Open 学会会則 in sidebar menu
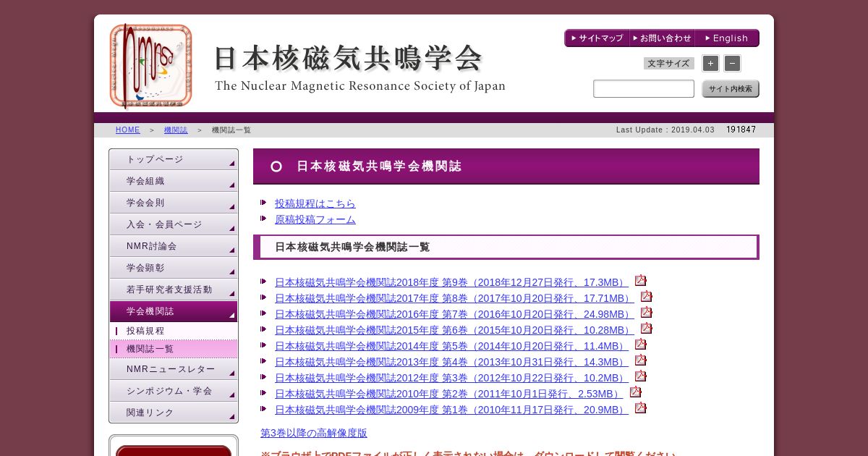The width and height of the screenshot is (868, 456). pyautogui.click(x=174, y=203)
